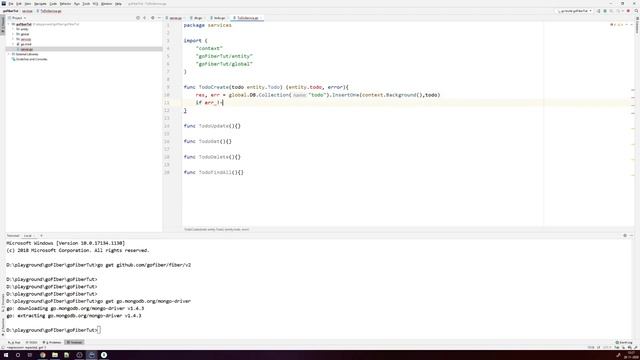Expand the global folder
The width and height of the screenshot is (640, 360).
13,34
